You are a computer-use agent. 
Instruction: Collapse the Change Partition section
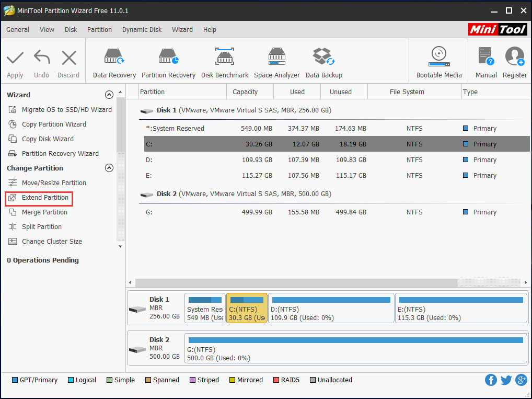pyautogui.click(x=109, y=168)
